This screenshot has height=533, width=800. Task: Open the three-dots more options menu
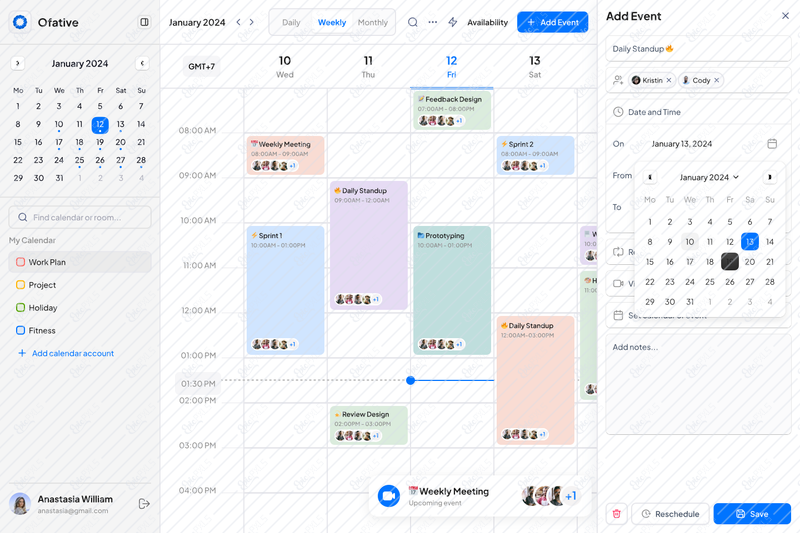point(433,22)
